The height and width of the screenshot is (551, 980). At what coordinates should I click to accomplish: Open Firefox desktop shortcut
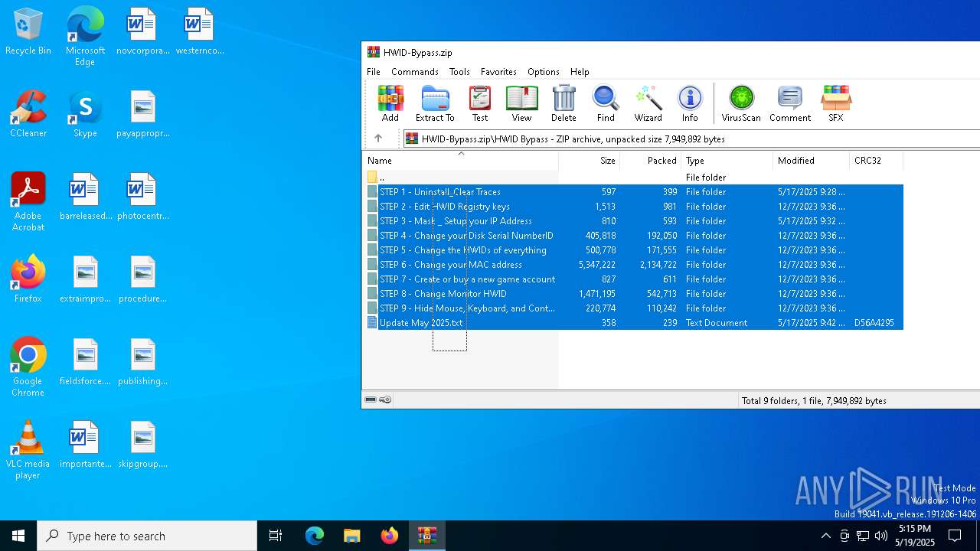tap(28, 279)
